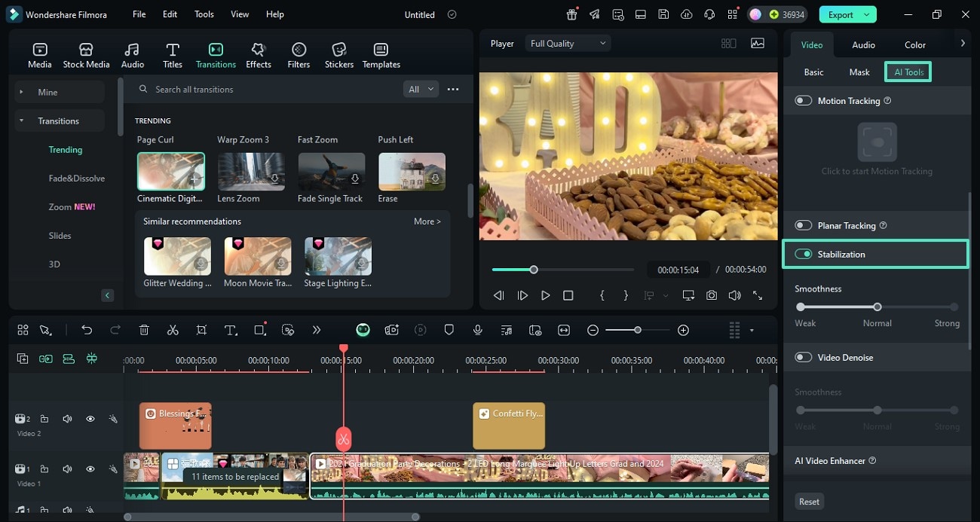Select the Mask sub-tab

click(x=859, y=72)
